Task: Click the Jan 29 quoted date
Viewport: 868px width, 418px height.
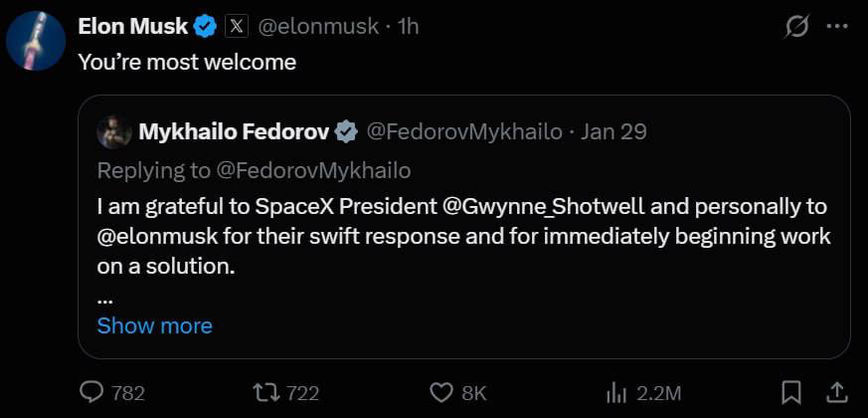Action: [x=613, y=130]
